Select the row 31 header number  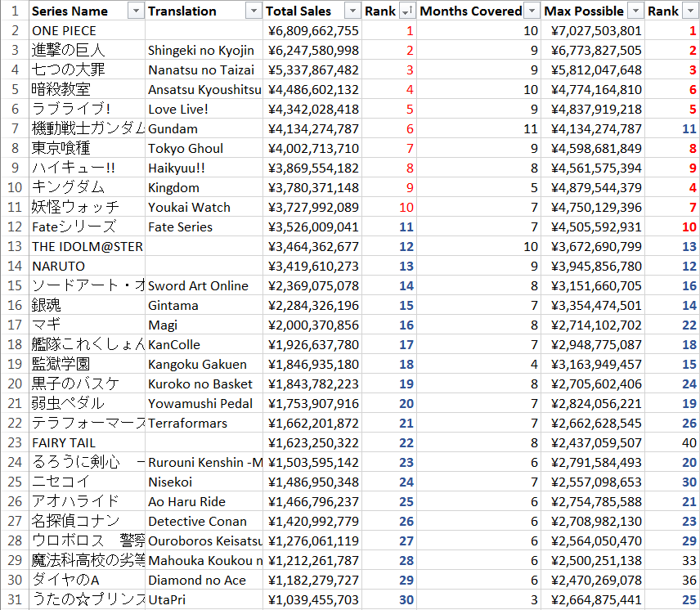[x=15, y=600]
